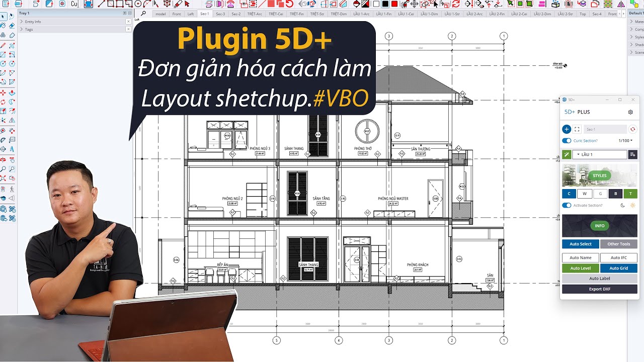
Task: Click the Other Tools button
Action: [619, 244]
